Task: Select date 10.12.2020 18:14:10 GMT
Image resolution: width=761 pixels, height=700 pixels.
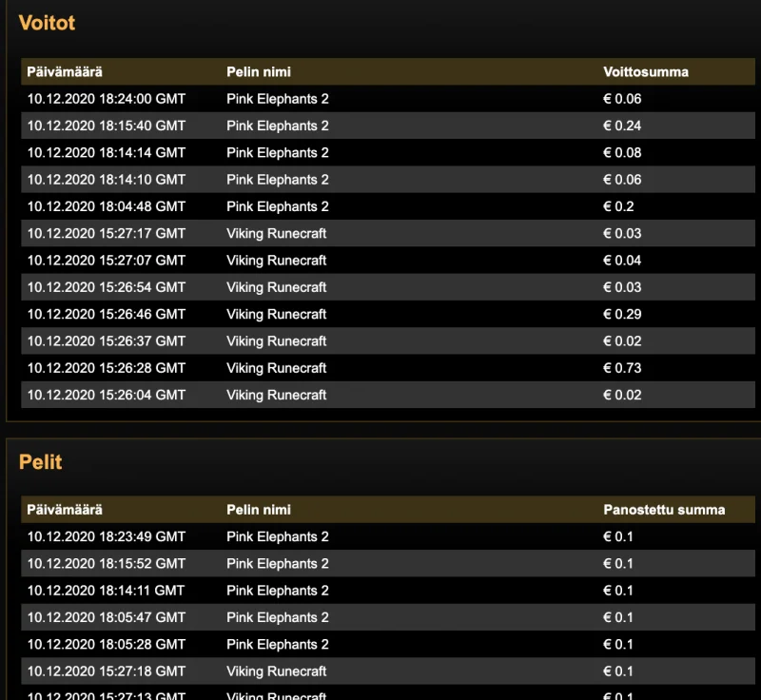Action: click(107, 180)
